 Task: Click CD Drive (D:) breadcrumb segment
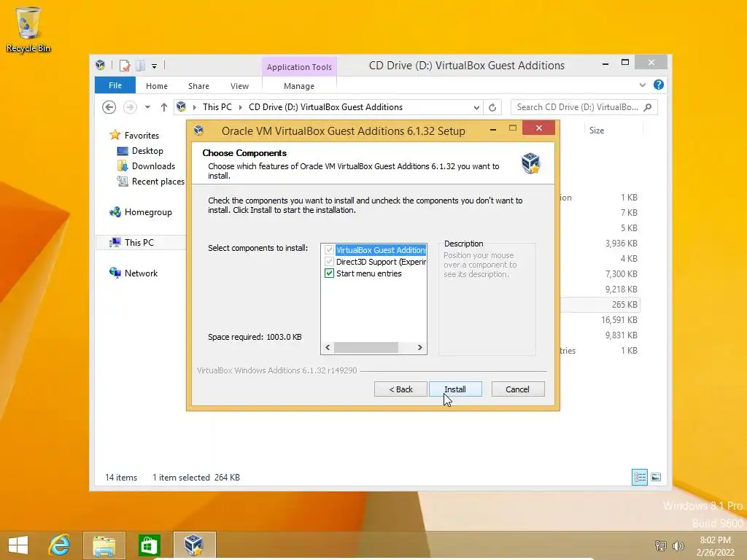pos(325,107)
